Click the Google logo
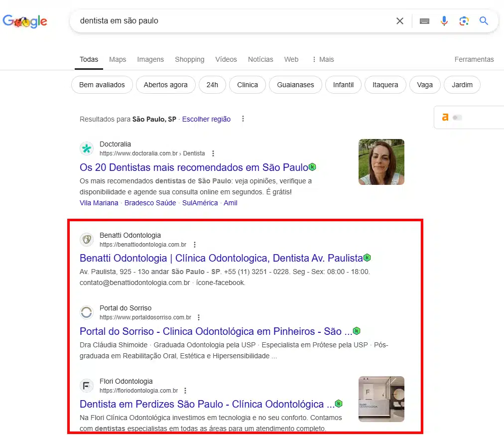504x435 pixels. click(x=25, y=21)
